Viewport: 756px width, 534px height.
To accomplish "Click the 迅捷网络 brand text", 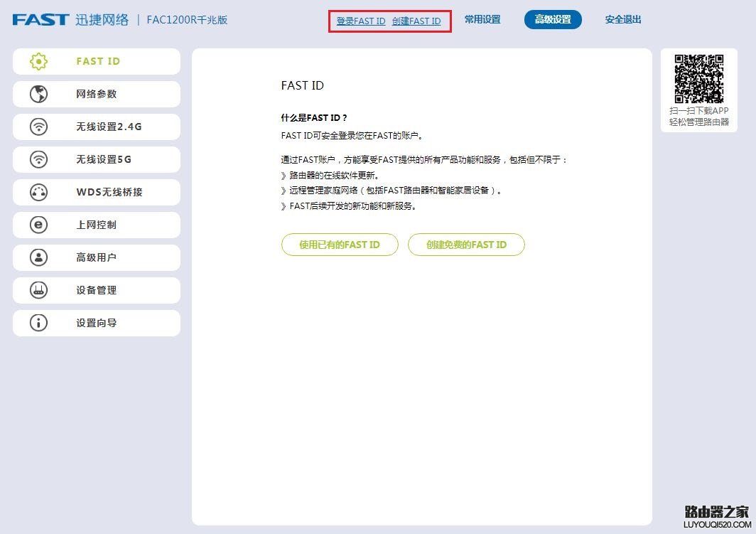I will click(x=102, y=20).
